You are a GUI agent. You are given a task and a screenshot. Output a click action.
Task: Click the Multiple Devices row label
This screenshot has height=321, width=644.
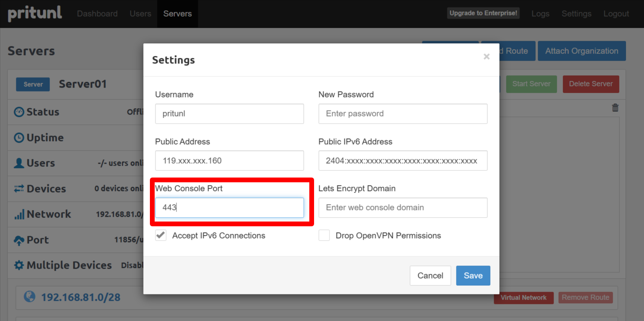click(69, 265)
